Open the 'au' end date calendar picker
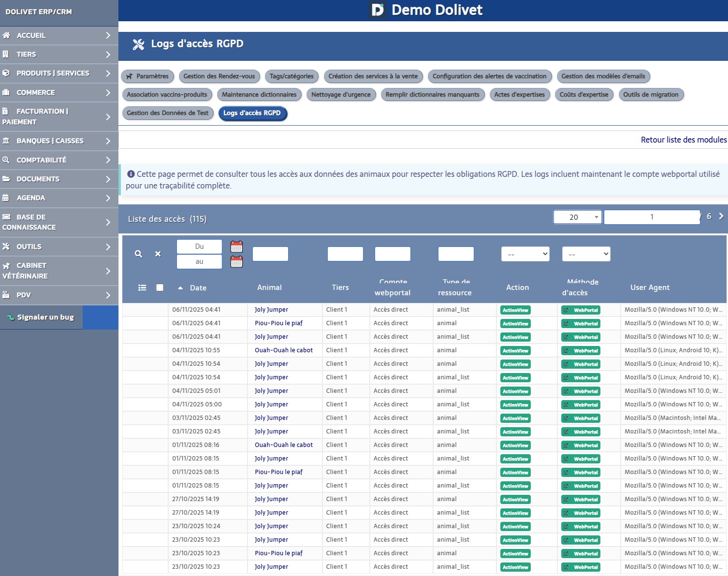 [236, 262]
